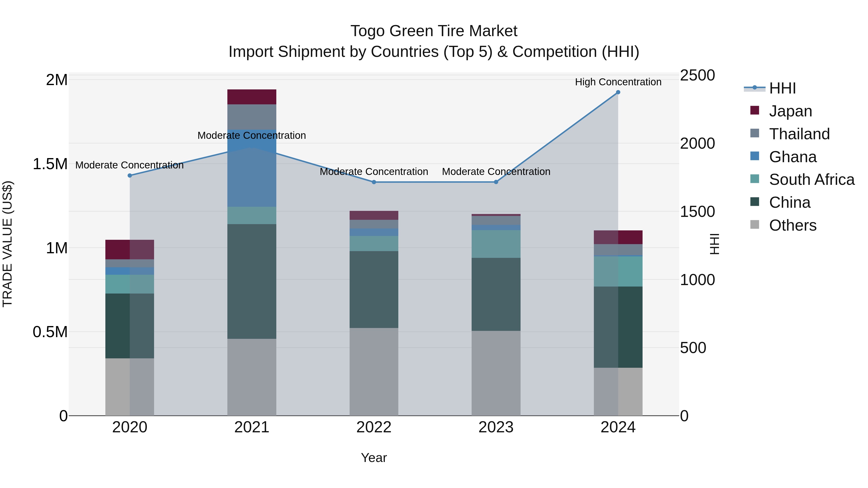Select the 2024 HHI data point
This screenshot has width=868, height=488.
pyautogui.click(x=618, y=92)
